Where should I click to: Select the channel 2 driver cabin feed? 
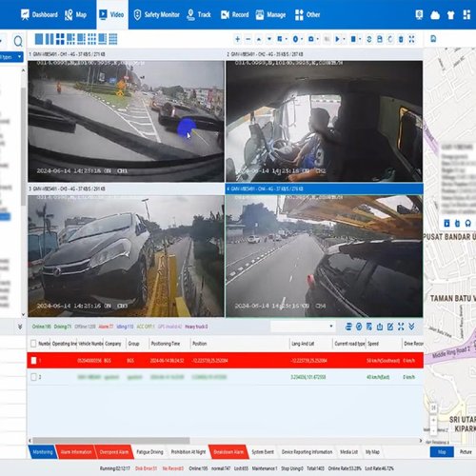[324, 121]
